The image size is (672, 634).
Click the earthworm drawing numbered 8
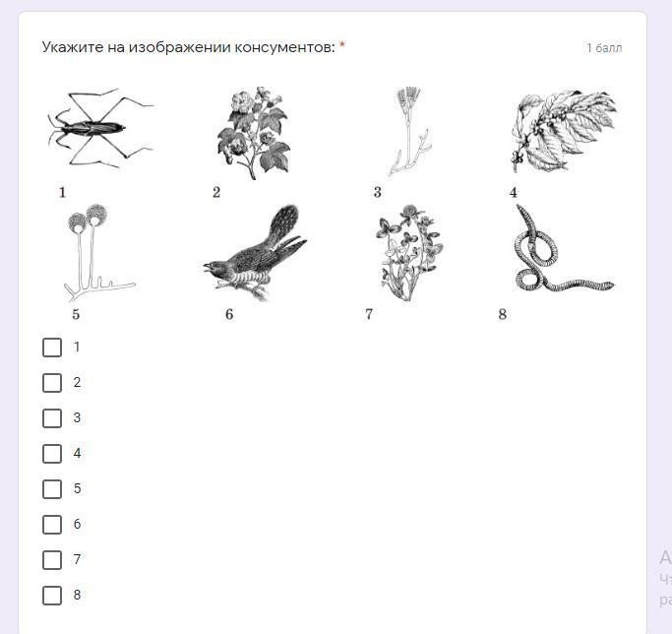(x=565, y=249)
